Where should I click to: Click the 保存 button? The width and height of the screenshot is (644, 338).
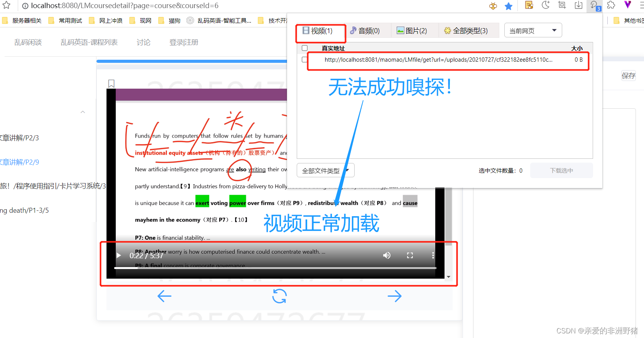point(628,76)
